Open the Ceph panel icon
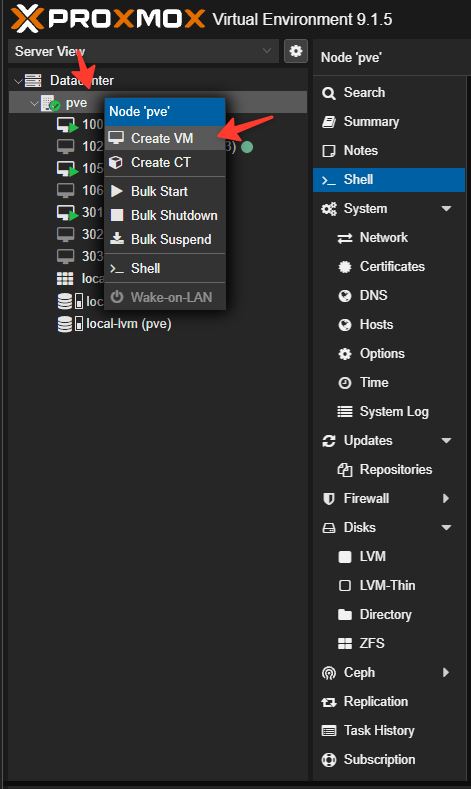The width and height of the screenshot is (471, 789). (x=329, y=673)
